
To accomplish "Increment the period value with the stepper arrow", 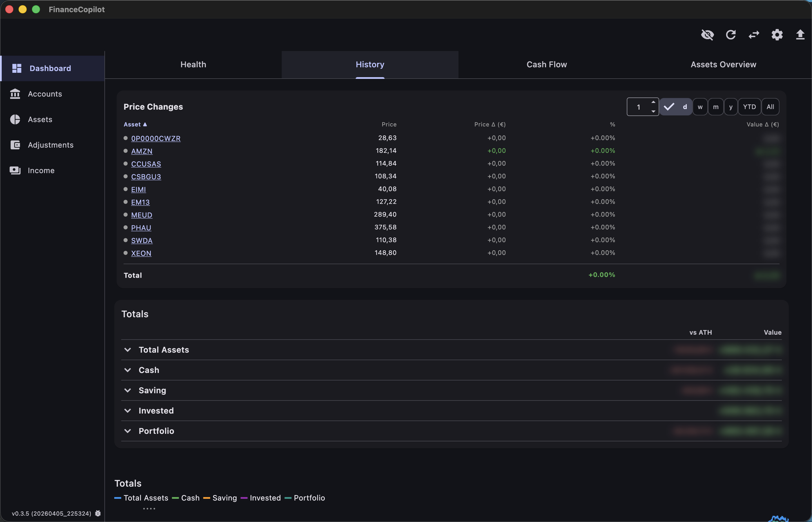I will (x=654, y=103).
